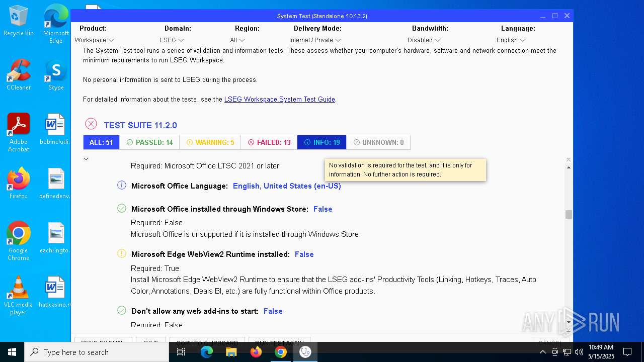Viewport: 644px width, 362px height.
Task: Filter by FAILED: 13 results
Action: coord(269,142)
